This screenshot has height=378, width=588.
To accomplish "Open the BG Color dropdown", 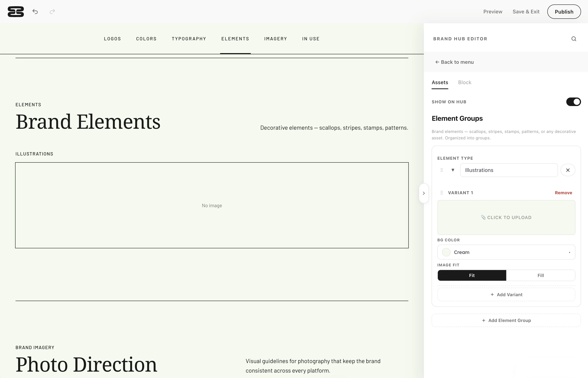I will tap(506, 252).
